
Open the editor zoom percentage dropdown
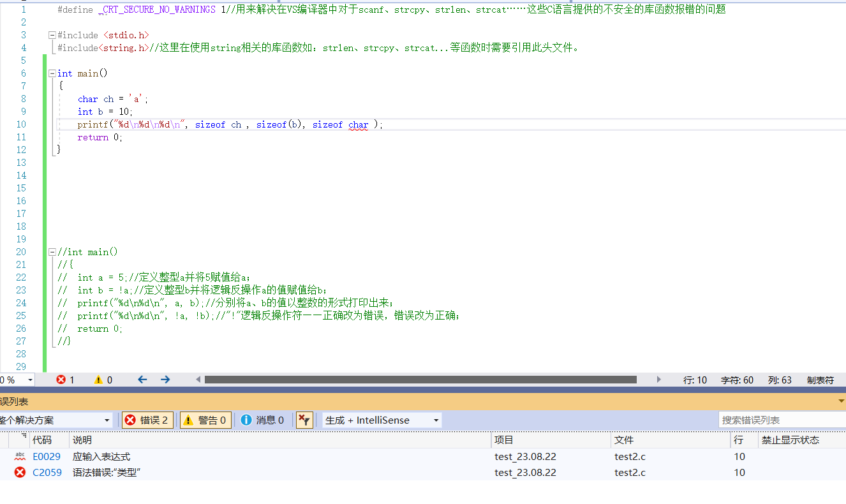click(30, 380)
